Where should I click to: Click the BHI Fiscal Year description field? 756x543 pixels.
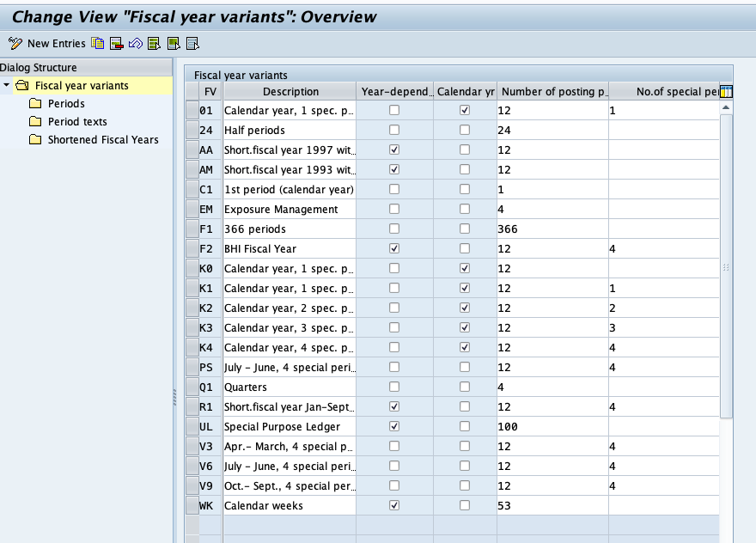coord(290,249)
